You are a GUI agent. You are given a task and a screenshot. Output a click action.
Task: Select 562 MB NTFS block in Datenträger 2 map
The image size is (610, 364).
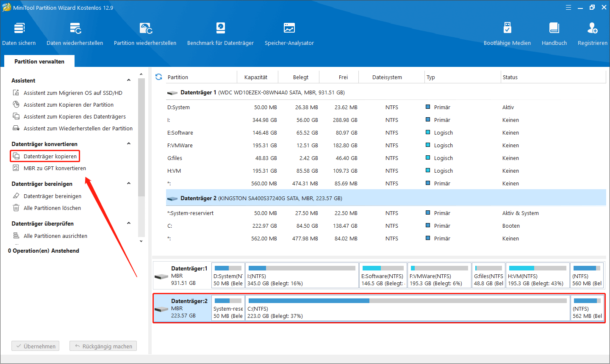[587, 308]
